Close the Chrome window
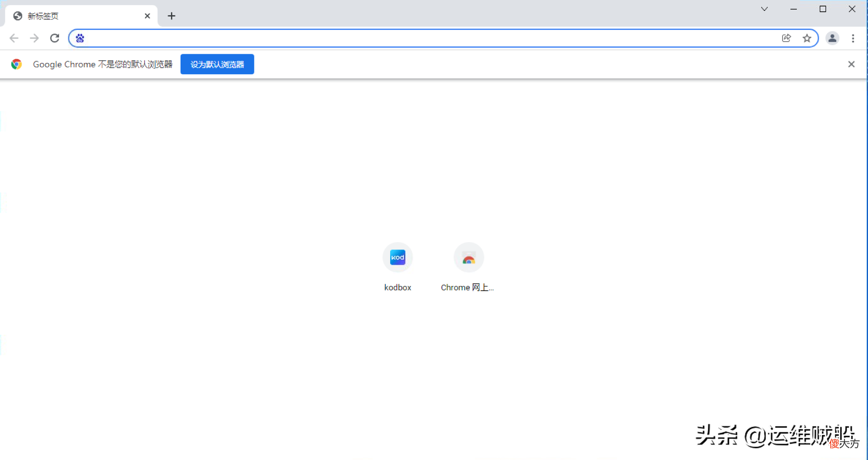Viewport: 868px width, 460px height. 852,9
